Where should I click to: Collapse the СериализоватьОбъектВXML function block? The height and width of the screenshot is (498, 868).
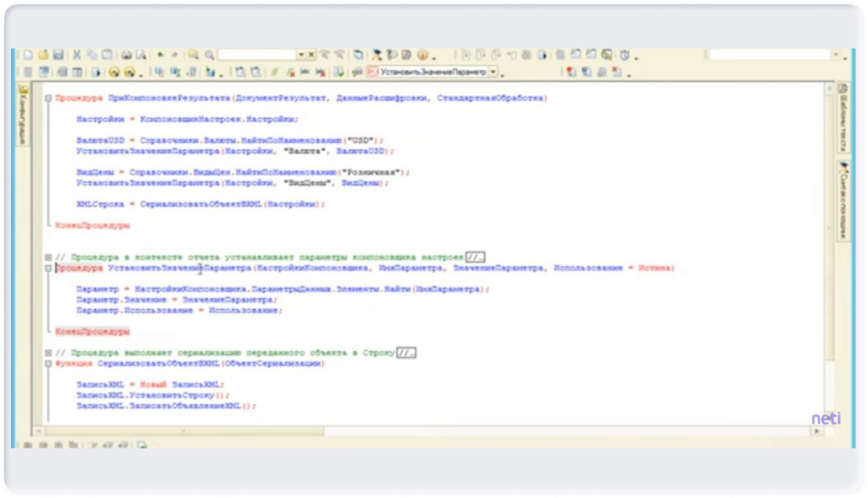point(48,363)
